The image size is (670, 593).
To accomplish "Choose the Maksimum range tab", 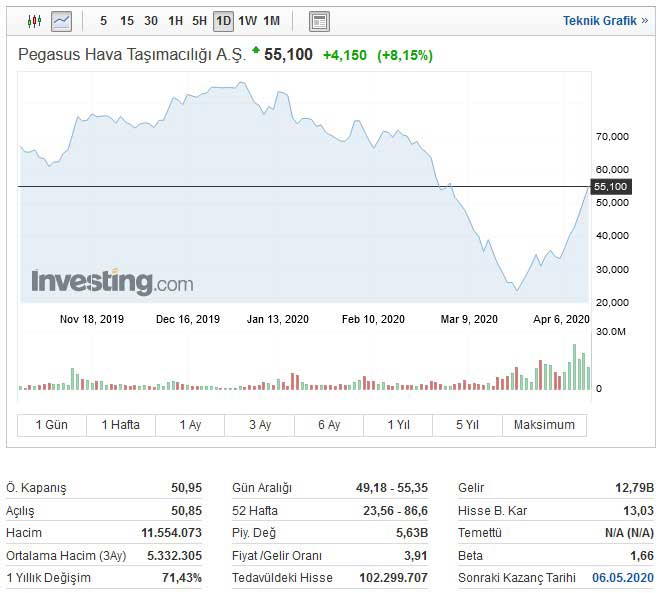I will pyautogui.click(x=544, y=425).
